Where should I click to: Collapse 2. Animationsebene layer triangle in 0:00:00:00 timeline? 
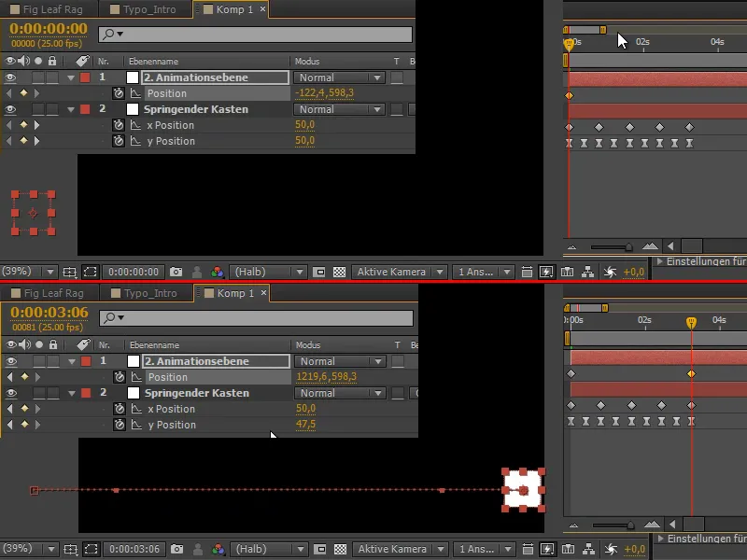point(71,77)
